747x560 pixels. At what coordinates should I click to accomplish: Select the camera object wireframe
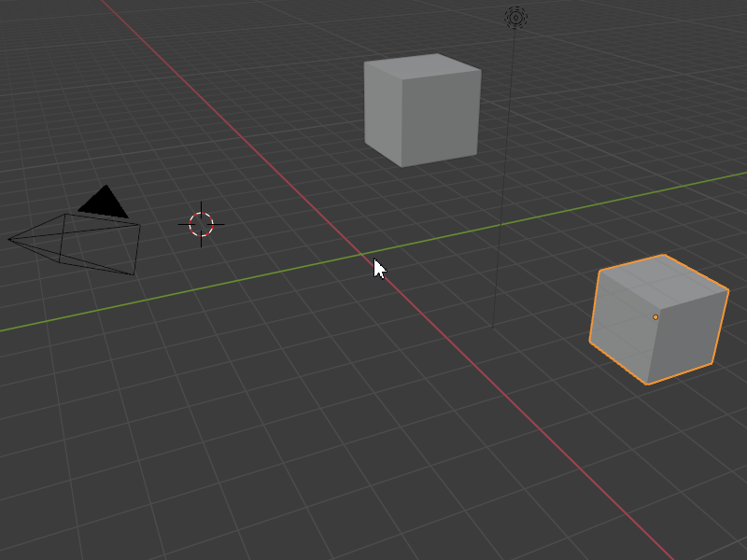tap(77, 244)
